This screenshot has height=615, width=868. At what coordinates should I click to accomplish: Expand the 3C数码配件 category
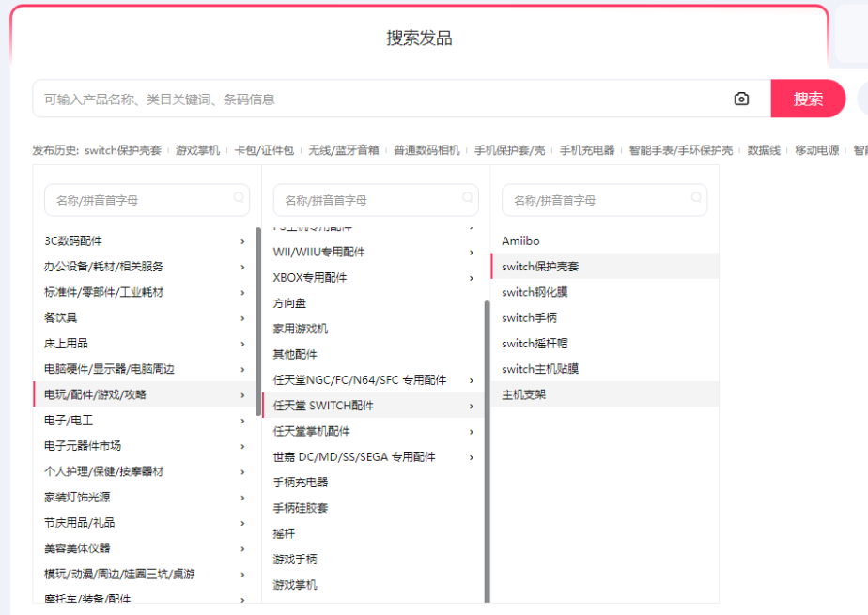point(146,241)
